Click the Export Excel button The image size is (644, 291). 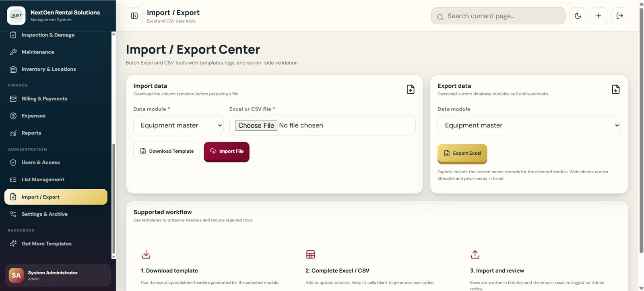click(x=462, y=154)
